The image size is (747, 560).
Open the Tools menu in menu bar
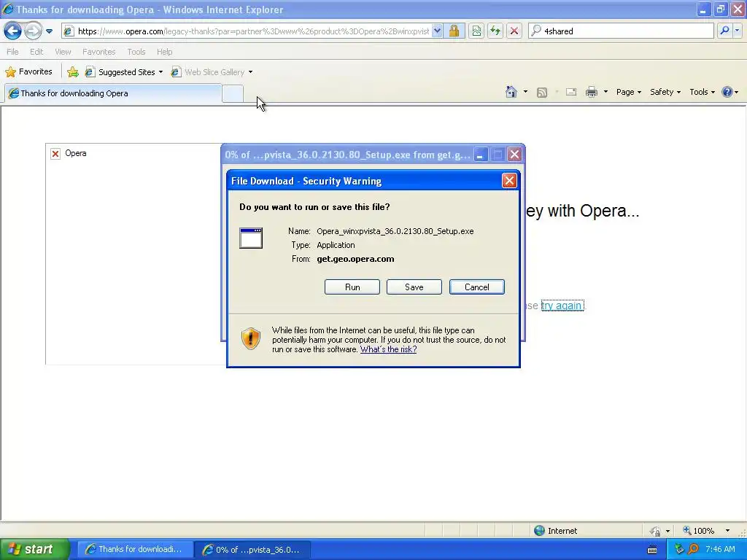pyautogui.click(x=136, y=52)
